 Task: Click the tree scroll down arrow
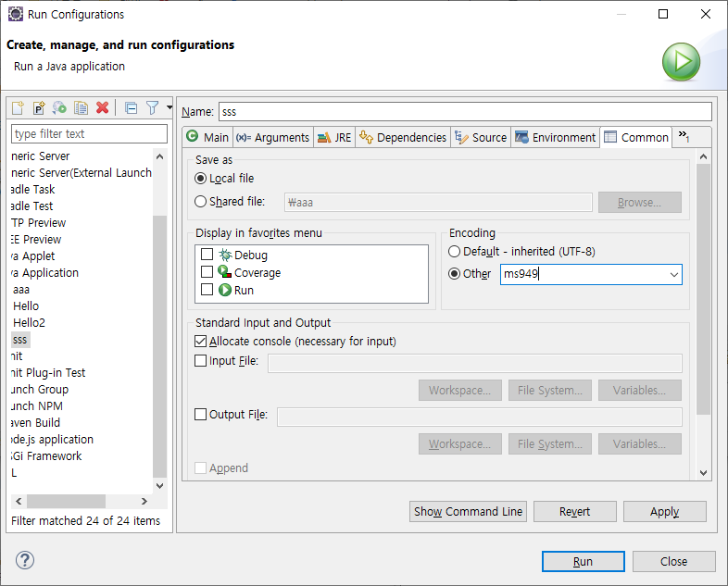[x=159, y=486]
